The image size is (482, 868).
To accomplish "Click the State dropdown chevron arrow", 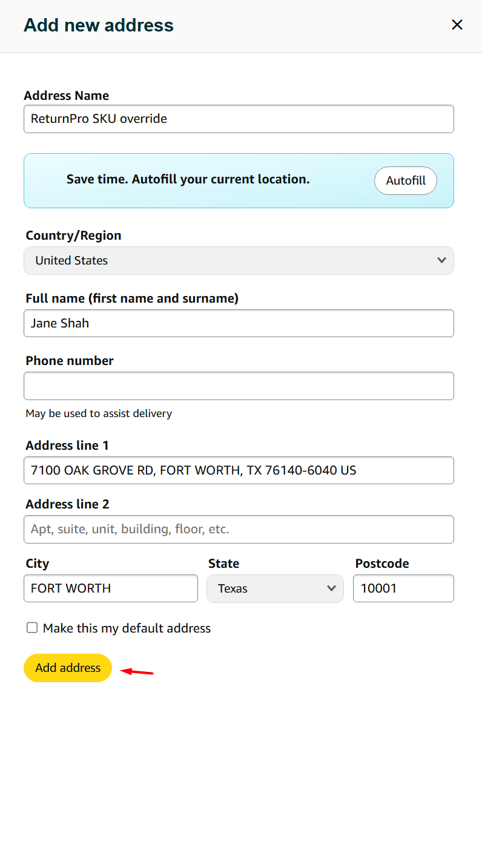I will 331,588.
